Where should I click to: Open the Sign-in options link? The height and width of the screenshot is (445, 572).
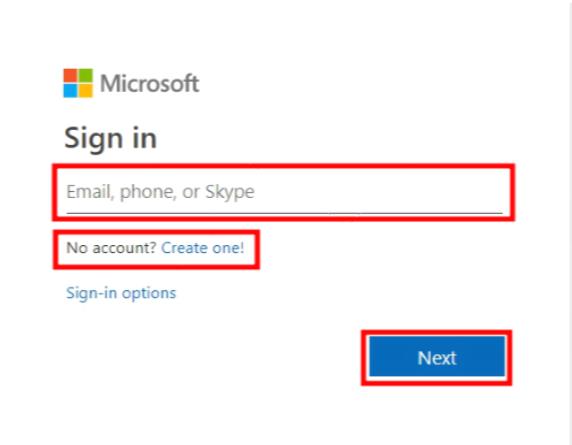click(x=121, y=293)
